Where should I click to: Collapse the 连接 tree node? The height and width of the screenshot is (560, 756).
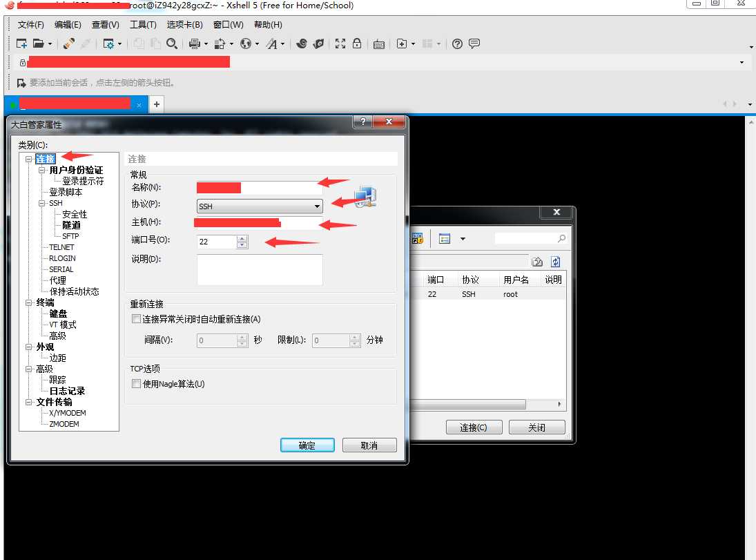29,159
